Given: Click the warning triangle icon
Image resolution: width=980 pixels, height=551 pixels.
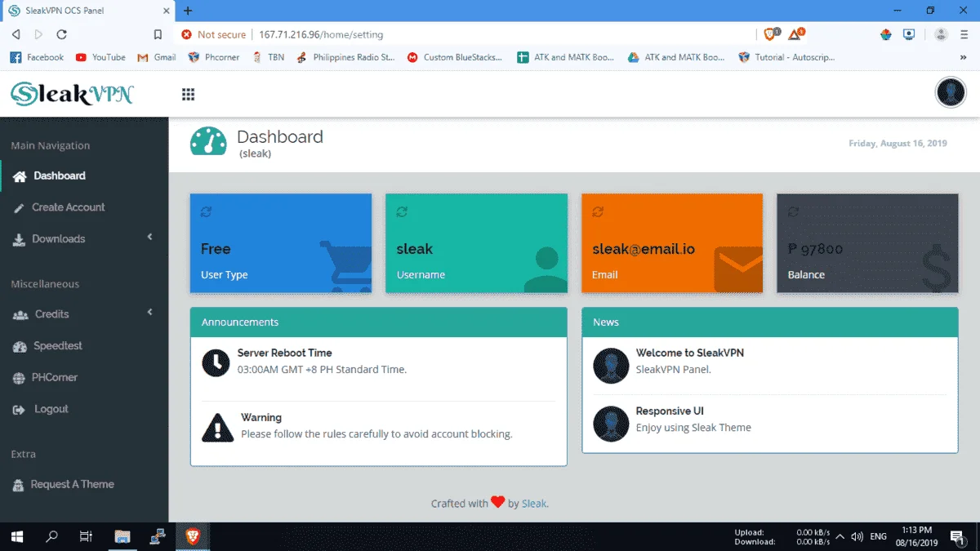Looking at the screenshot, I should point(217,427).
